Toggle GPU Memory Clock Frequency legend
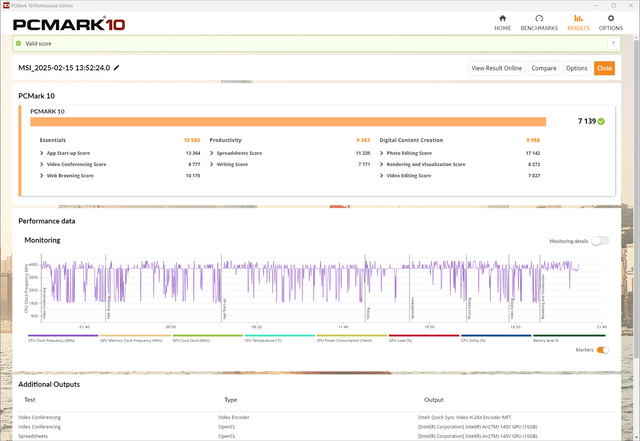640x441 pixels. tap(135, 339)
